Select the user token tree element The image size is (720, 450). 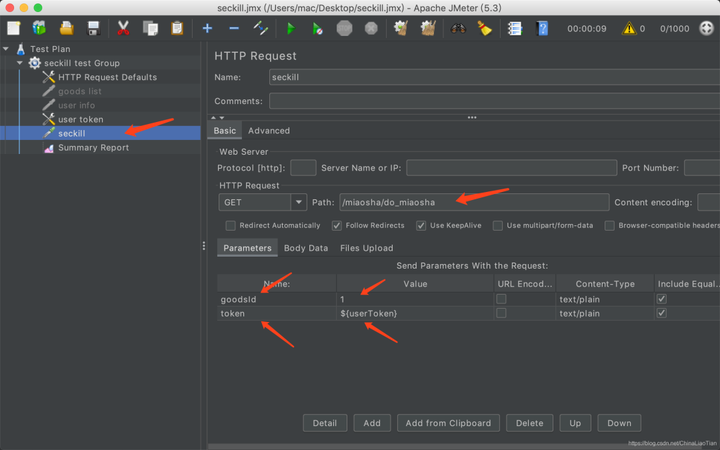click(x=81, y=119)
